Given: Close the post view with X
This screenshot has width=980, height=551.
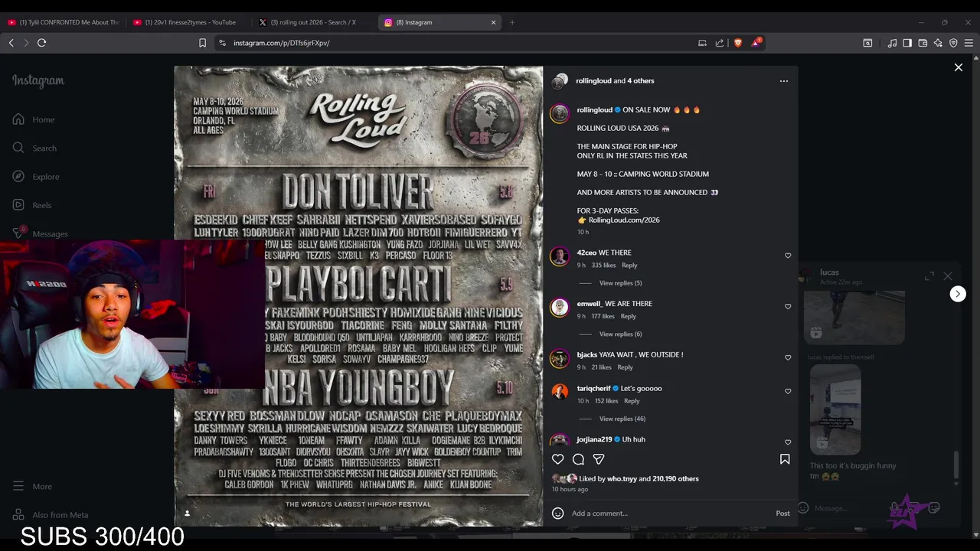Looking at the screenshot, I should tap(958, 67).
